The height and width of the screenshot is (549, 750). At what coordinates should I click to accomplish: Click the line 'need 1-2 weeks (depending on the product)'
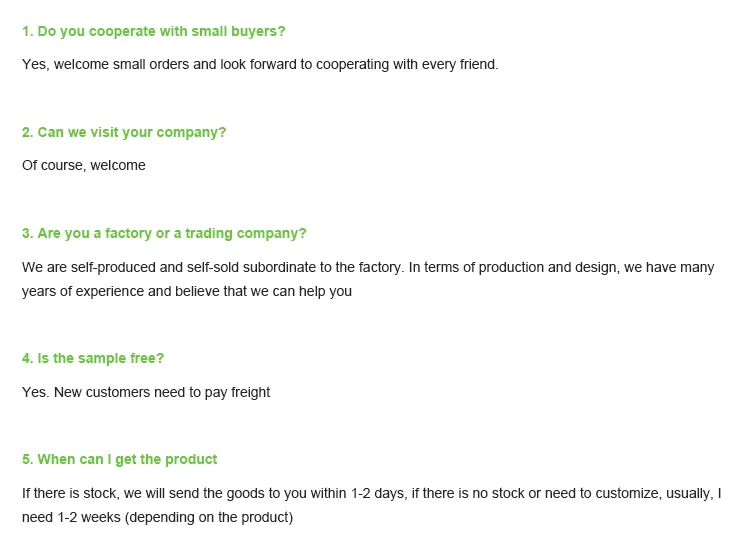(157, 517)
